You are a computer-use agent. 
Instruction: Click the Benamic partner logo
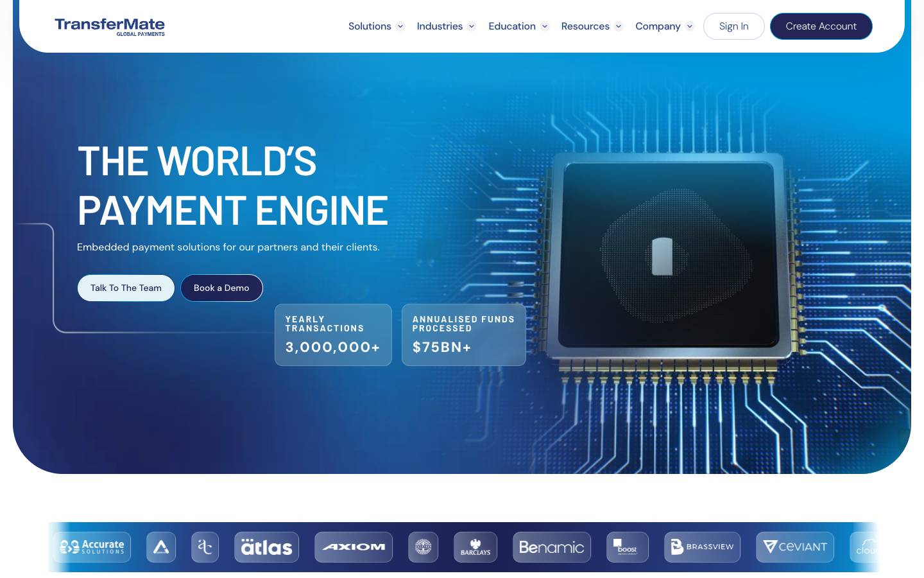[552, 547]
